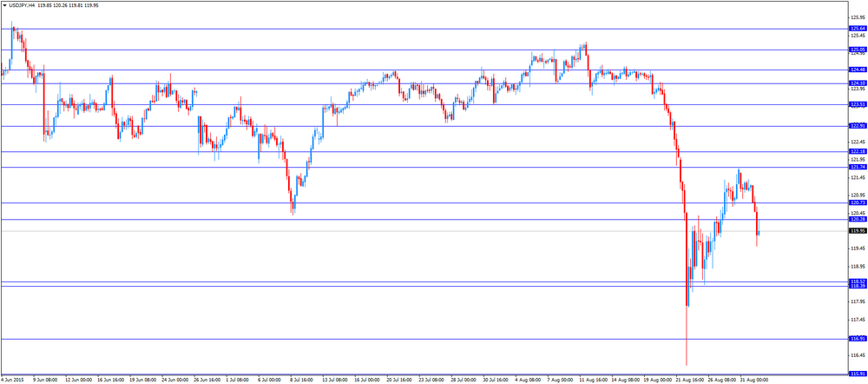Click the 117.95 price scale value
The image size is (868, 384).
coord(858,302)
